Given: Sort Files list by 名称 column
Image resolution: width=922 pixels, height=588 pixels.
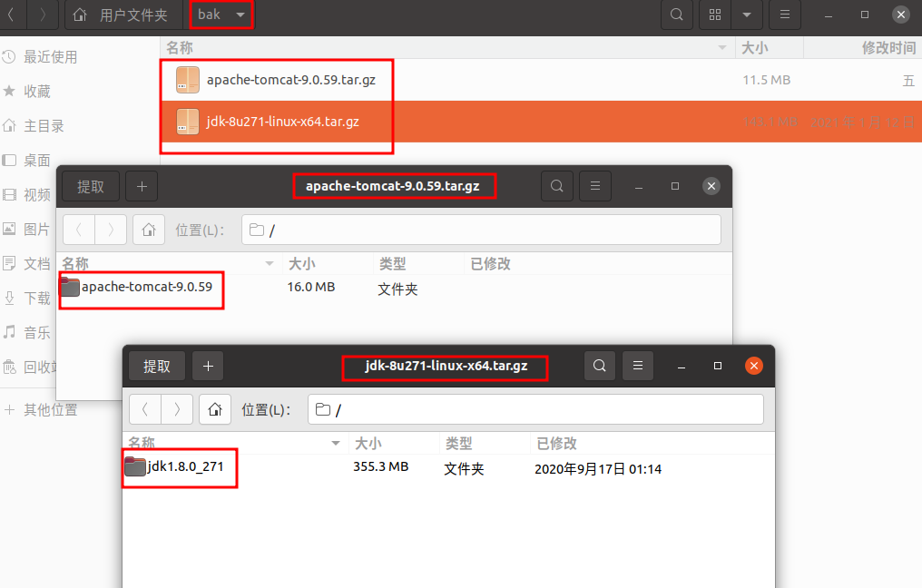Looking at the screenshot, I should pyautogui.click(x=446, y=47).
